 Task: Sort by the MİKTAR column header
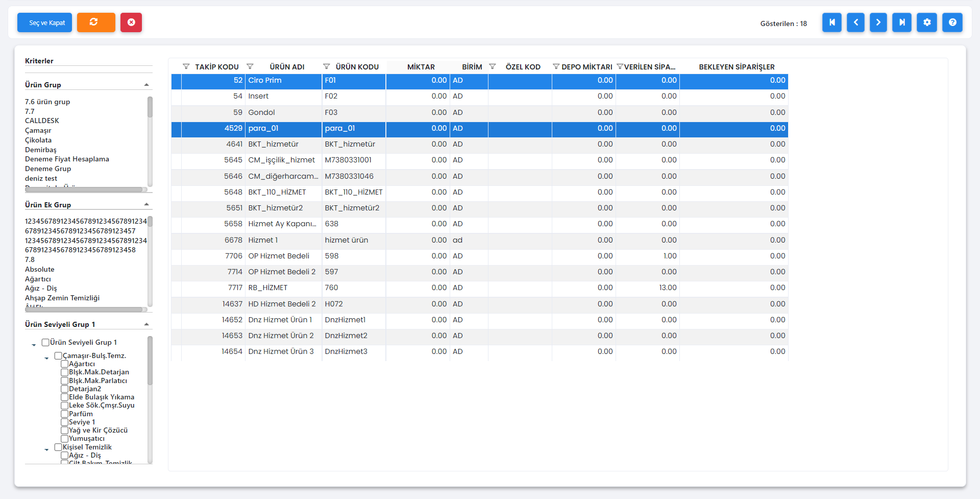pos(421,67)
